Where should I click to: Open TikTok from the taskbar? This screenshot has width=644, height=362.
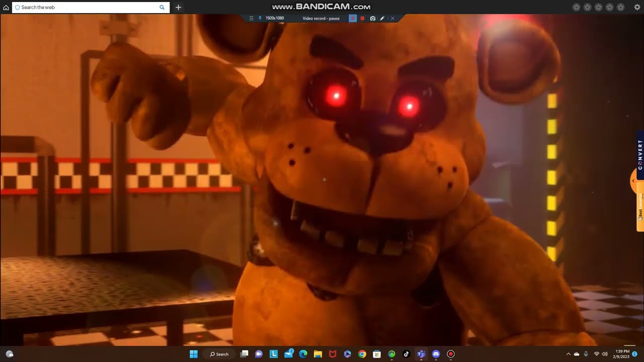click(x=406, y=354)
